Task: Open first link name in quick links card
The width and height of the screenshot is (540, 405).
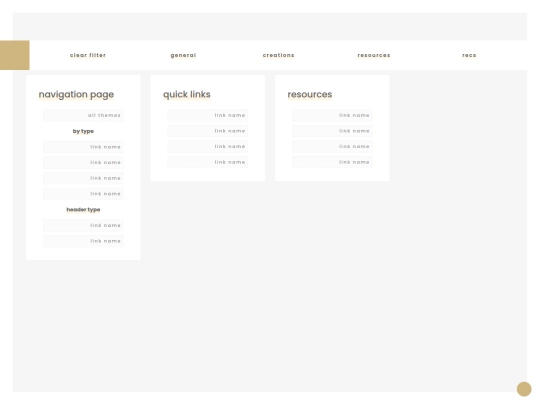Action: tap(208, 115)
